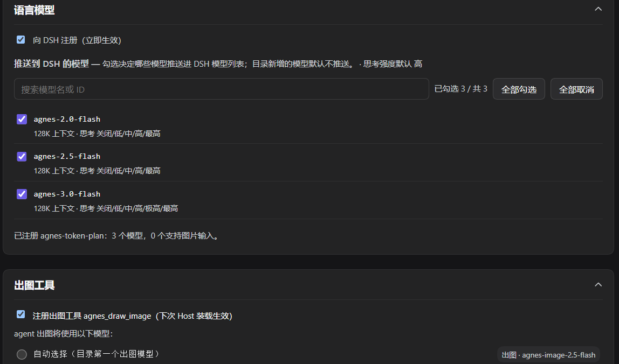619x364 pixels.
Task: Click the agnes-3.0-flash model name
Action: 67,194
